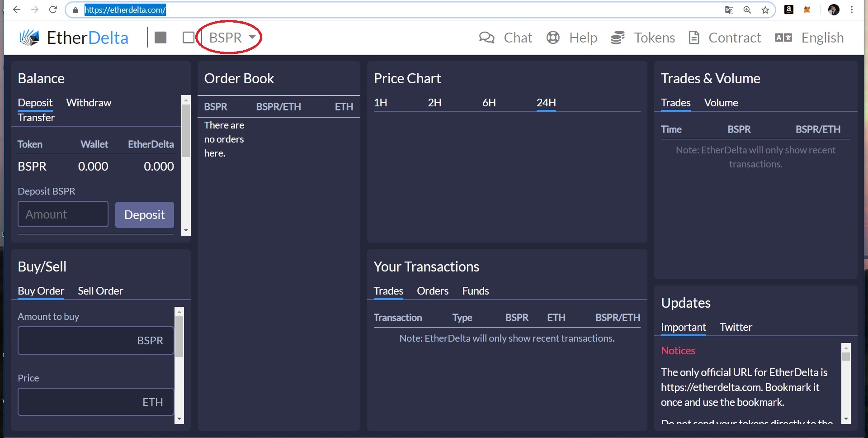Click the Wallet column header in Balance
The height and width of the screenshot is (438, 868).
(x=94, y=144)
